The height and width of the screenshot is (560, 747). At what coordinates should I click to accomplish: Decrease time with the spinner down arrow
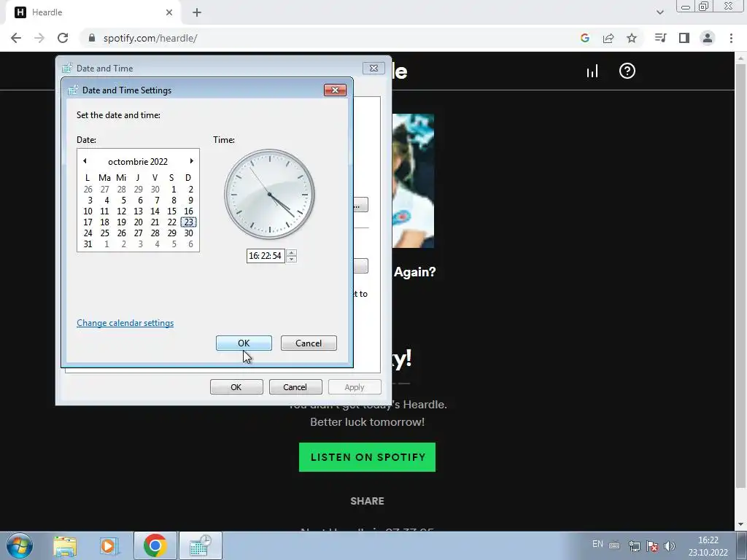coord(292,259)
